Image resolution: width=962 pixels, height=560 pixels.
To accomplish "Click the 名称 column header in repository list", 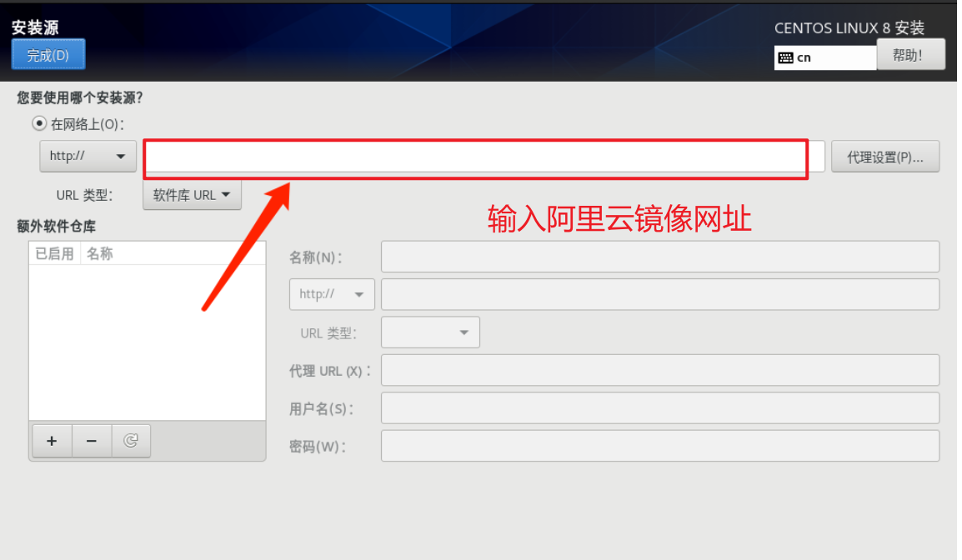I will click(100, 253).
